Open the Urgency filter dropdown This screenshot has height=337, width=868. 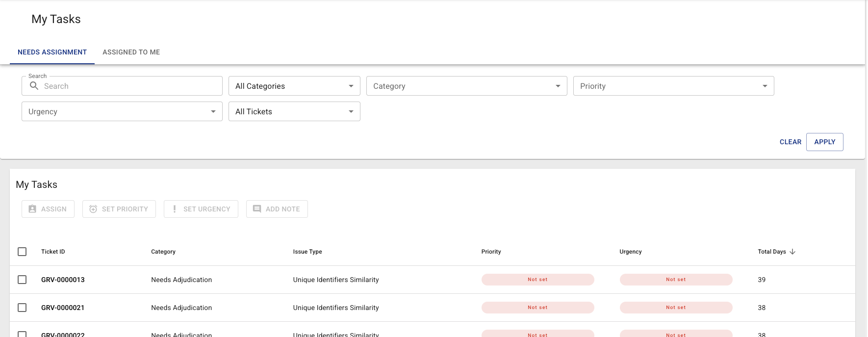point(122,111)
